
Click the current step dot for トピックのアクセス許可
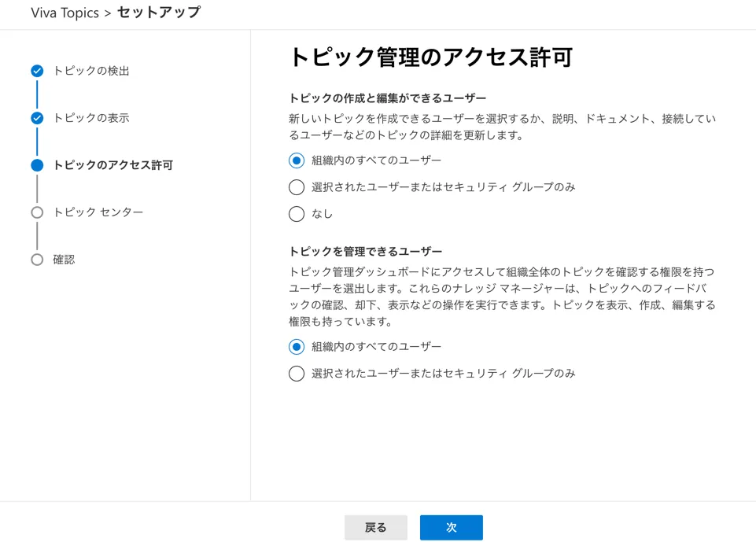pos(37,165)
